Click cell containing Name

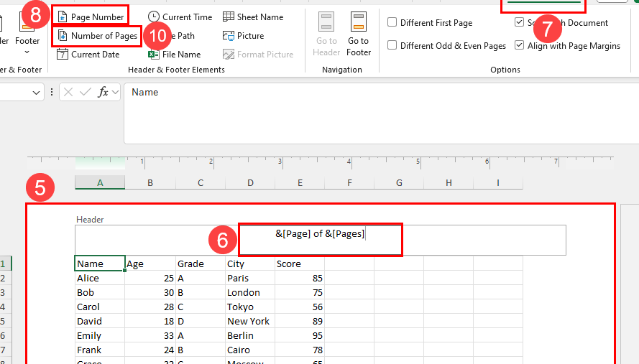click(x=100, y=263)
